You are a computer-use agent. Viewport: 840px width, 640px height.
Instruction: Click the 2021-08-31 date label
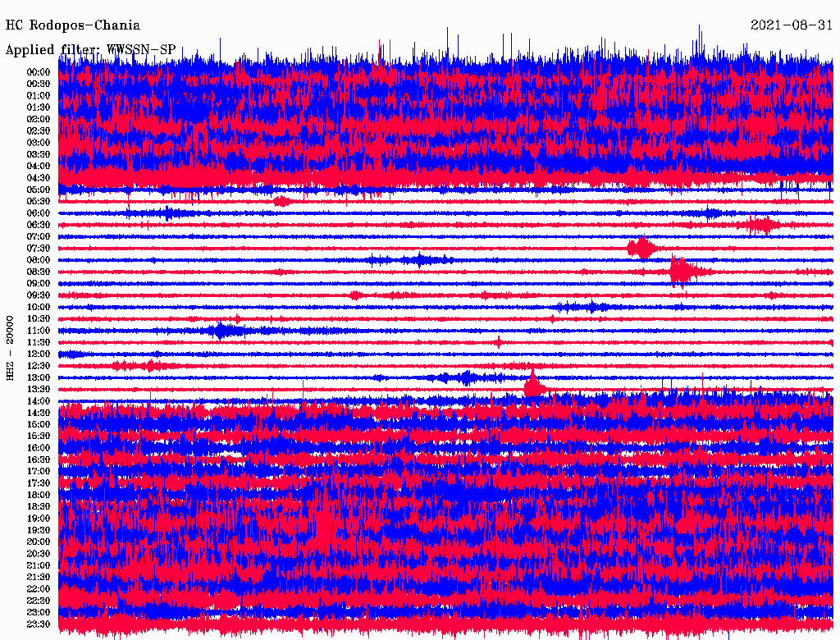tap(791, 25)
